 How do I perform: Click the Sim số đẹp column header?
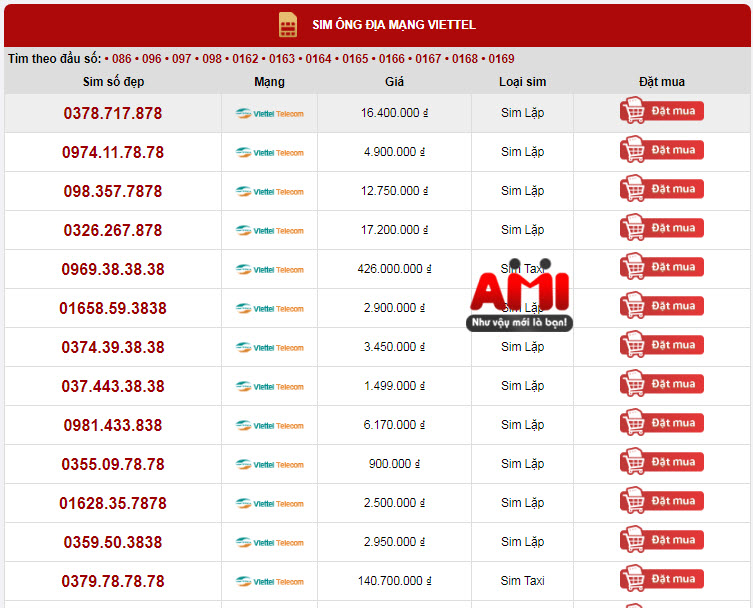[113, 82]
